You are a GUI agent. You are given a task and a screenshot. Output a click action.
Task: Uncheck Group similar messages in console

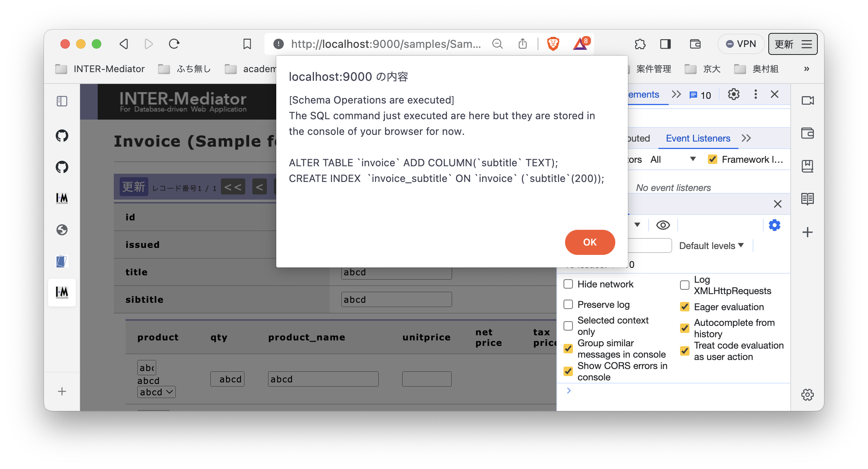point(568,349)
